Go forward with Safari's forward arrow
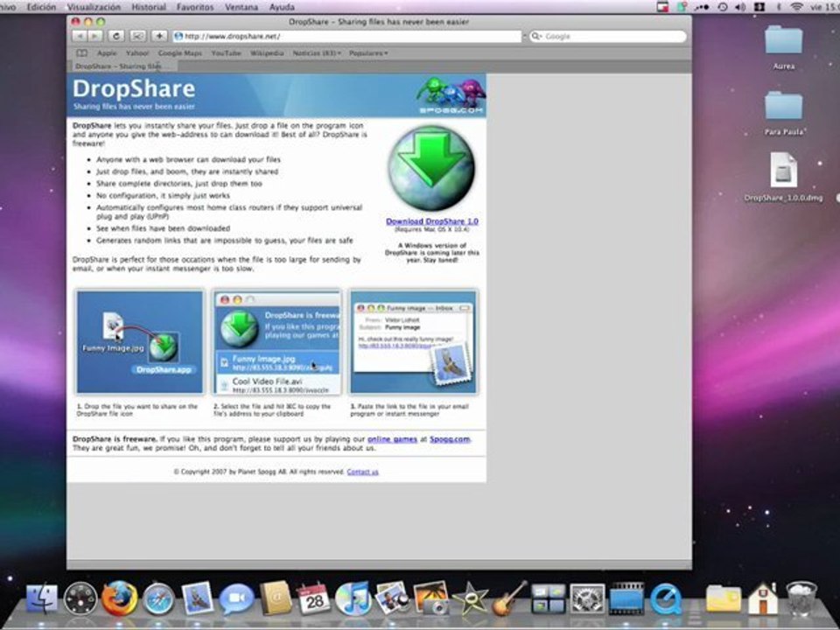 tap(94, 37)
